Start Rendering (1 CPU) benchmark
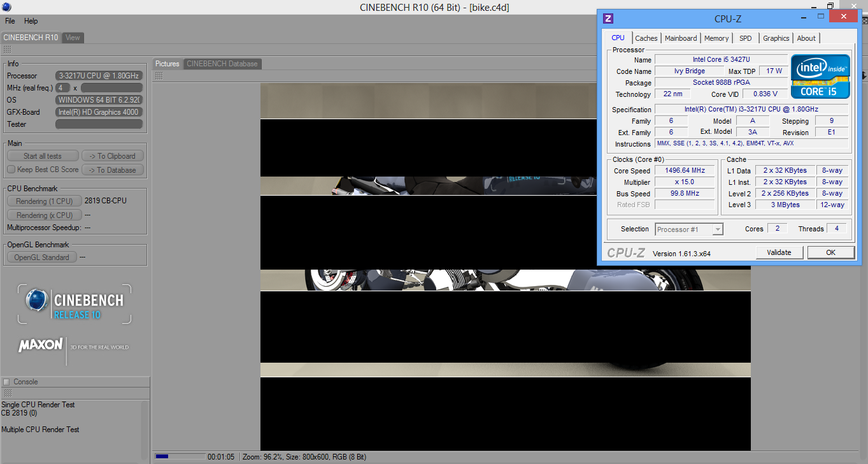This screenshot has height=464, width=868. (45, 201)
